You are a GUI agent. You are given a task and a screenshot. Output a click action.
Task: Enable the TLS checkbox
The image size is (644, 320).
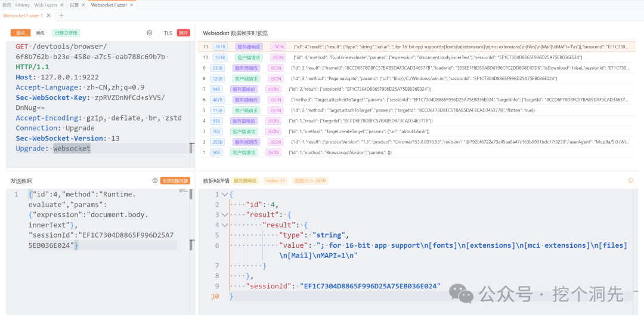click(x=157, y=33)
